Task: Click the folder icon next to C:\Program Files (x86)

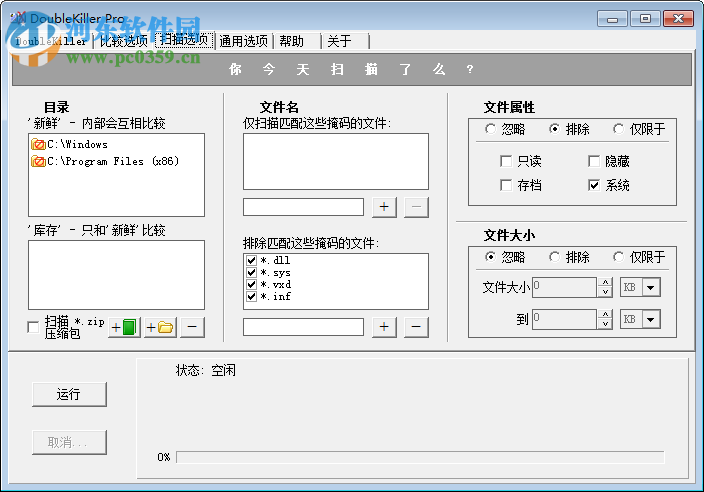Action: [x=39, y=161]
